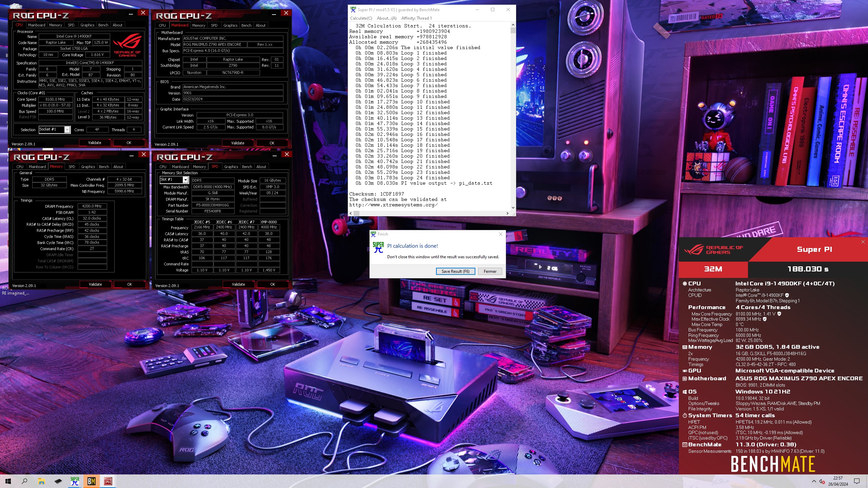Image resolution: width=868 pixels, height=488 pixels.
Task: Select Mainboard tab in CPU window
Action: (37, 25)
